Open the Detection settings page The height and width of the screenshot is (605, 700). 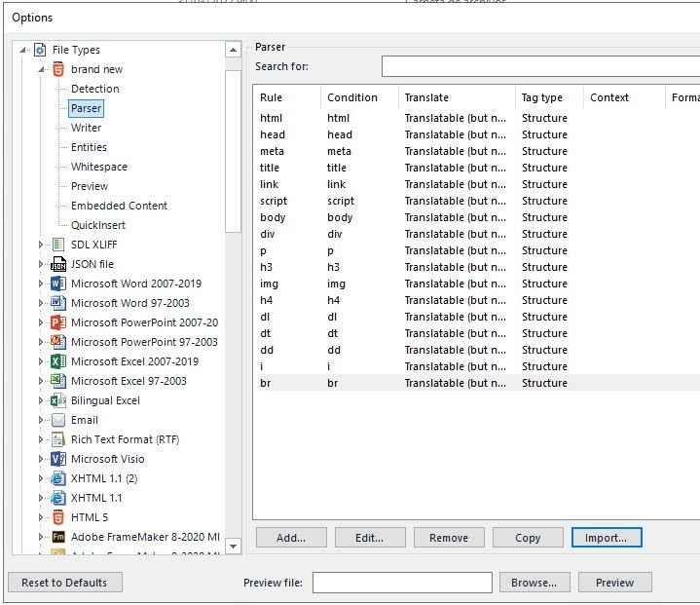click(x=95, y=89)
